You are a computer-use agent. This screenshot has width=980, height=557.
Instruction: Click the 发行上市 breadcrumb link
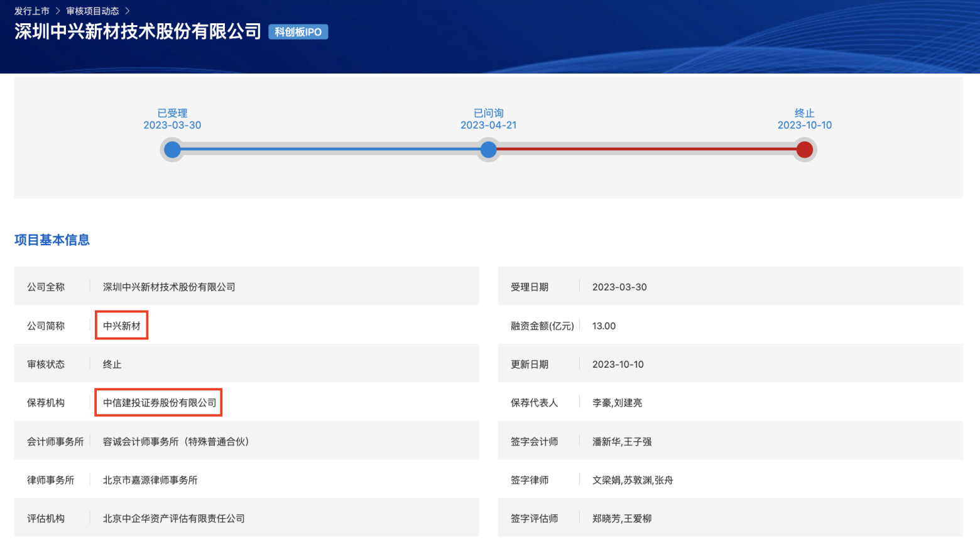point(31,11)
